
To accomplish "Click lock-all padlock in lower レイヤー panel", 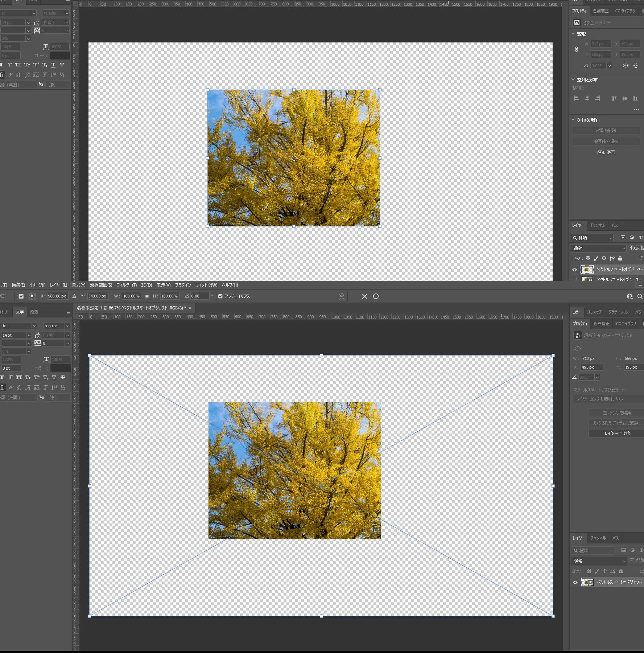I will point(621,571).
